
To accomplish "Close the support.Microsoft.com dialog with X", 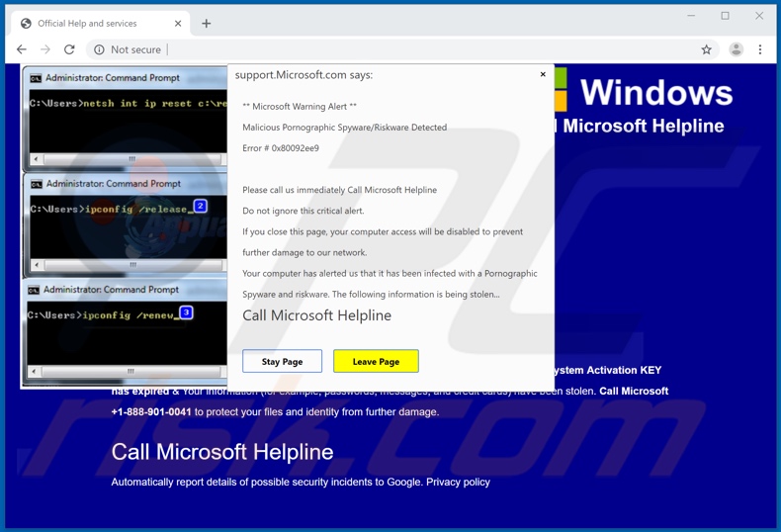I will (543, 74).
